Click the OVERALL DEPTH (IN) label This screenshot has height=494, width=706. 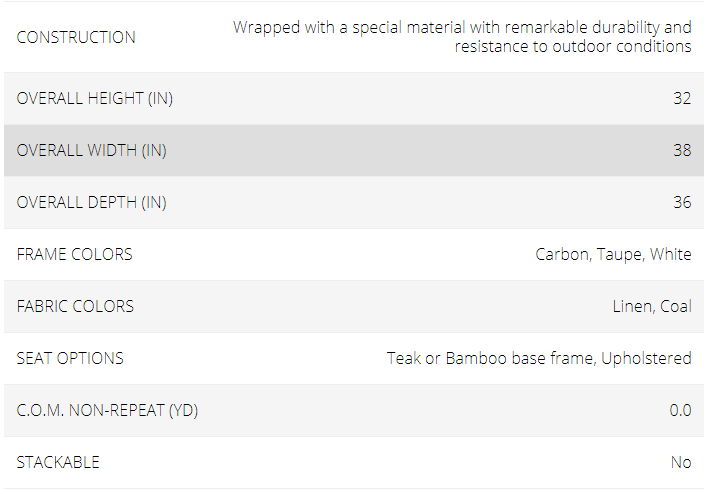coord(91,202)
